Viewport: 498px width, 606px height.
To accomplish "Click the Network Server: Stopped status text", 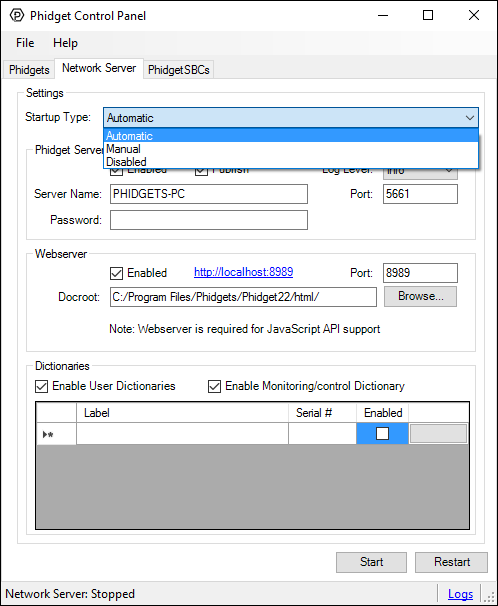I will coord(70,594).
